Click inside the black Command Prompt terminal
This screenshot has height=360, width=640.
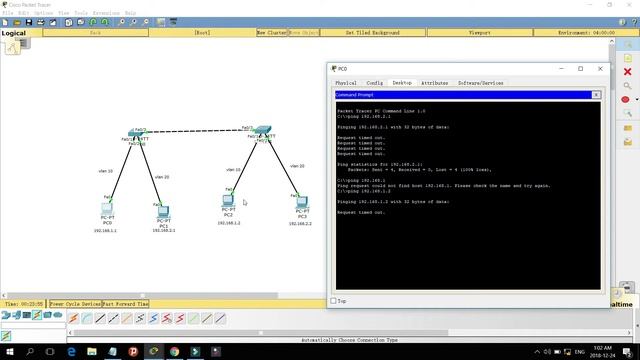click(x=468, y=196)
